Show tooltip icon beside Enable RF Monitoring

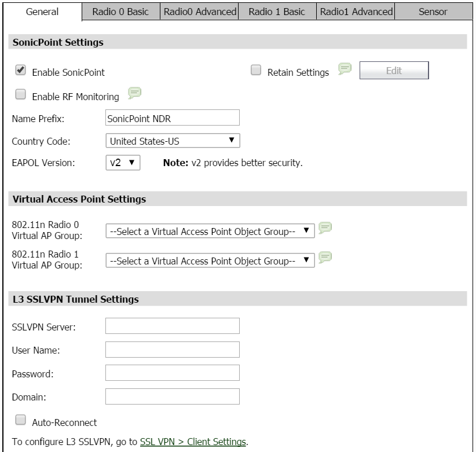134,93
